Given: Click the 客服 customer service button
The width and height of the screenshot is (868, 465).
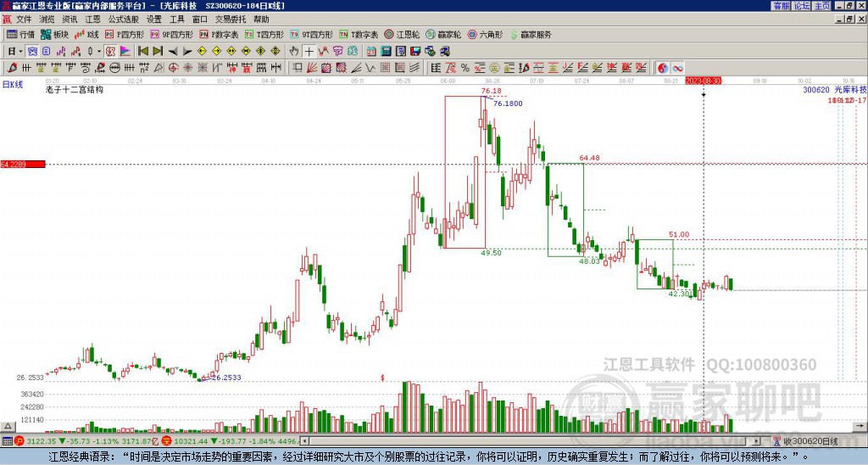Looking at the screenshot, I should pyautogui.click(x=782, y=6).
